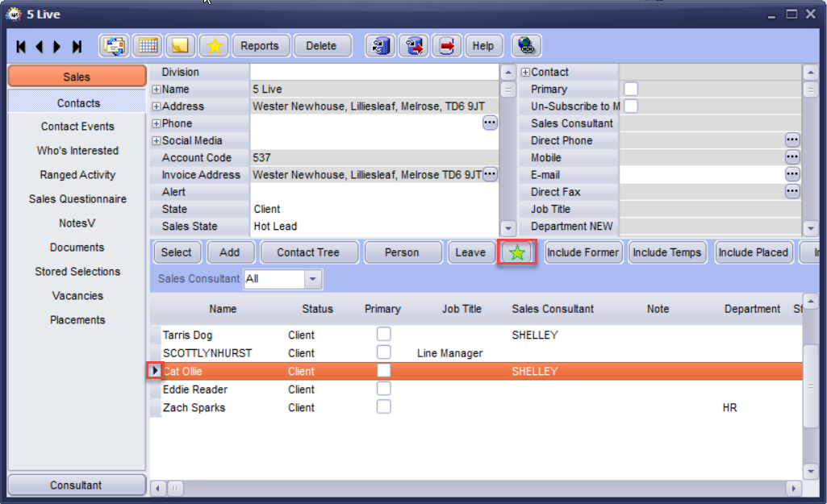Click the yellow star toolbar icon
Viewport: 827px width, 504px height.
pyautogui.click(x=214, y=46)
